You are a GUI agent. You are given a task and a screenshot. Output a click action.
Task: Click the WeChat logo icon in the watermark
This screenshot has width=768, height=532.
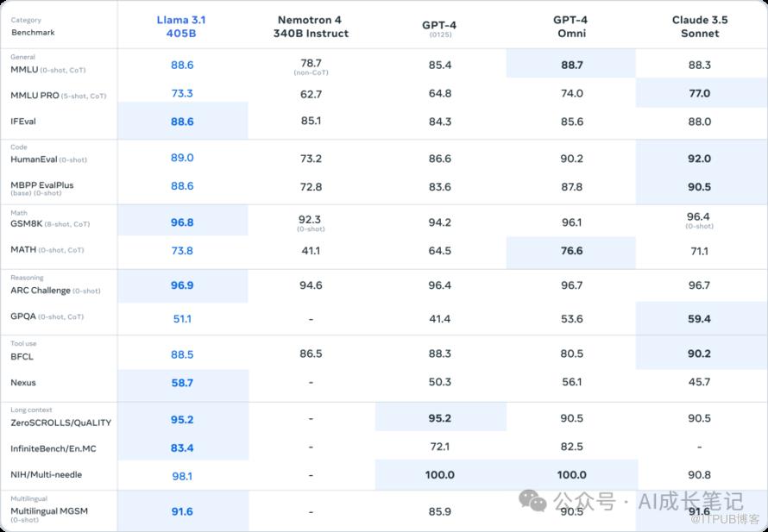coord(532,501)
